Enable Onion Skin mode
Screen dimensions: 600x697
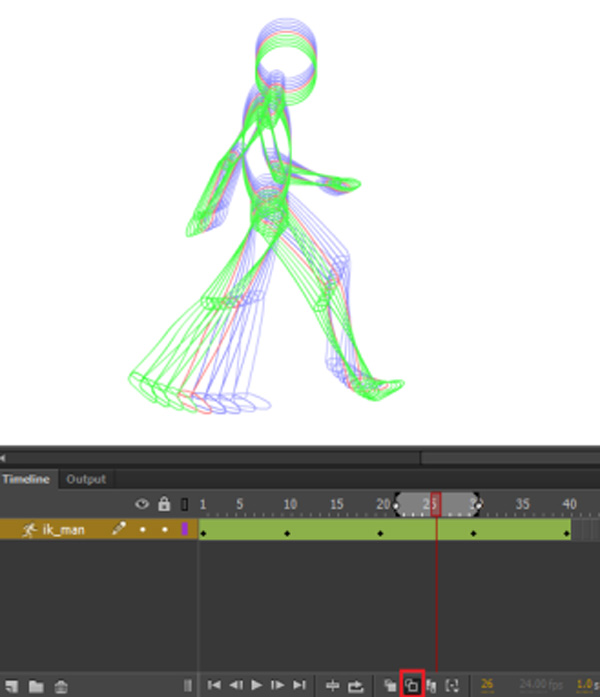tap(390, 685)
